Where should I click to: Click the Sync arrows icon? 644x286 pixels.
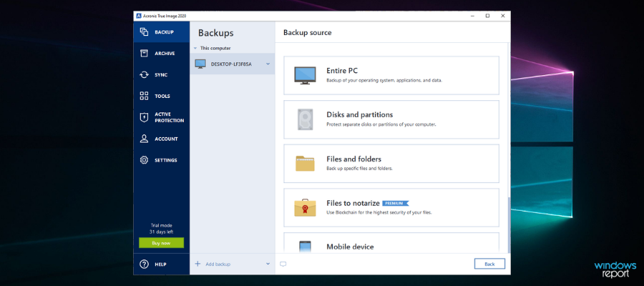coord(144,74)
